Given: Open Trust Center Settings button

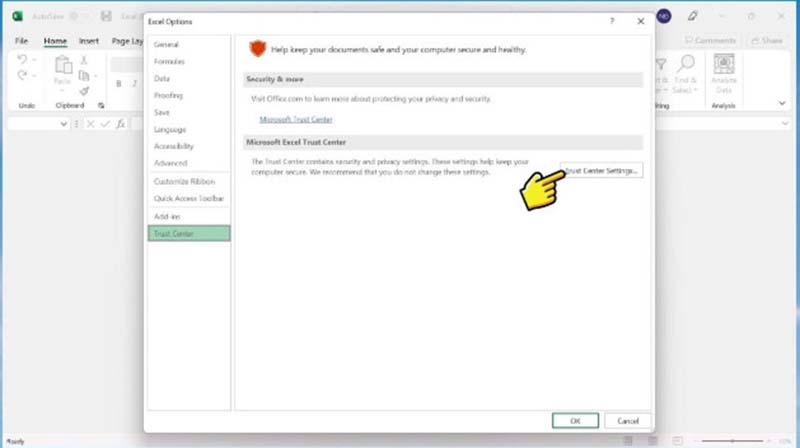Looking at the screenshot, I should (x=602, y=170).
